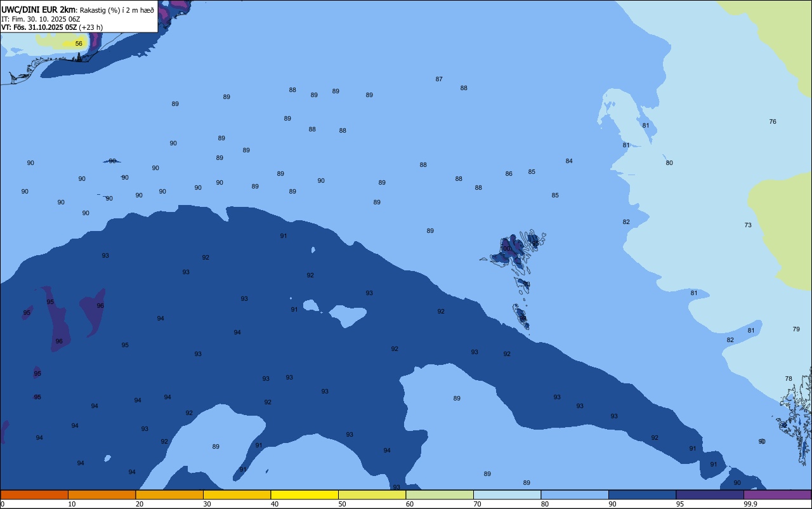This screenshot has height=509, width=812.
Task: Click the "VT: Fös. 31.10.2025 05Z (+23 h)" line
Action: [52, 27]
